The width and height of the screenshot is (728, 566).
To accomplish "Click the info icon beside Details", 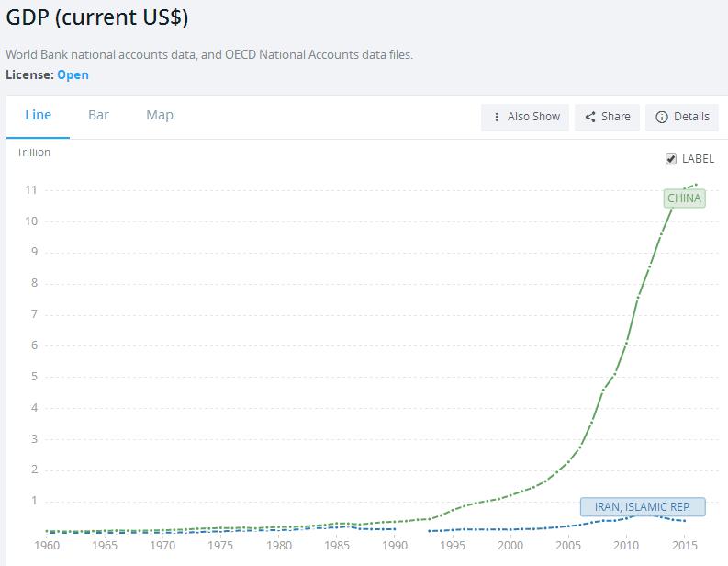I will 661,117.
